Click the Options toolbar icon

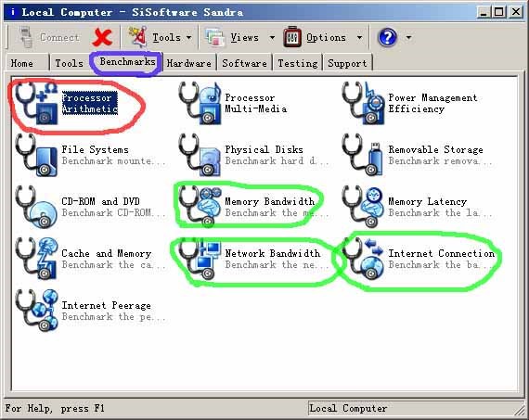292,37
